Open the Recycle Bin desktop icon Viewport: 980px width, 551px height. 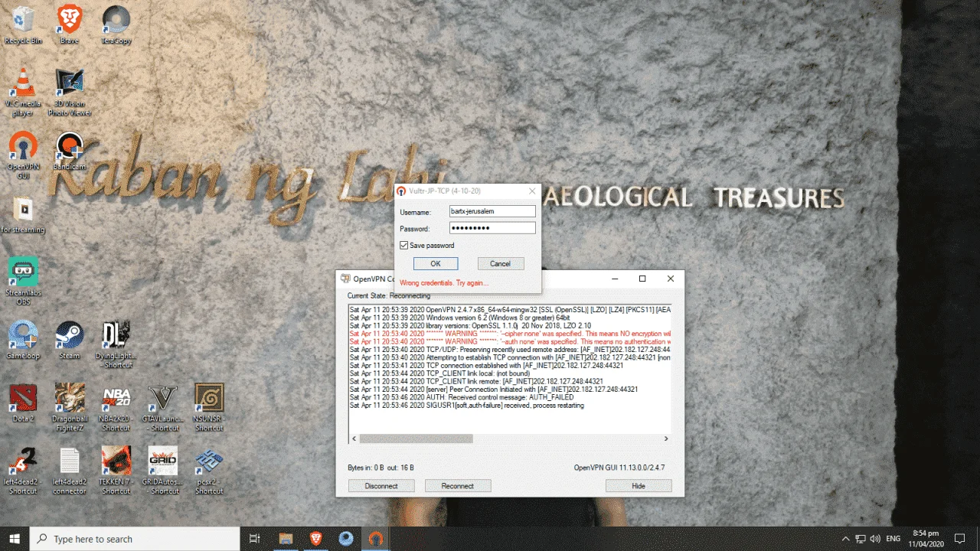pyautogui.click(x=23, y=24)
